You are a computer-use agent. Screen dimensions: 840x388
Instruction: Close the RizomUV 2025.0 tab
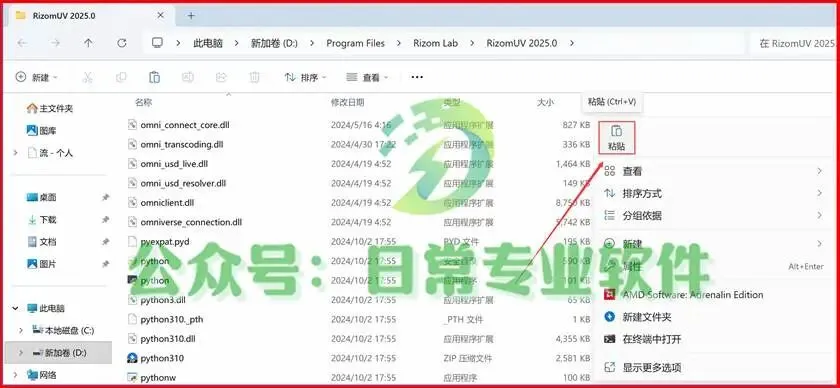(x=161, y=16)
